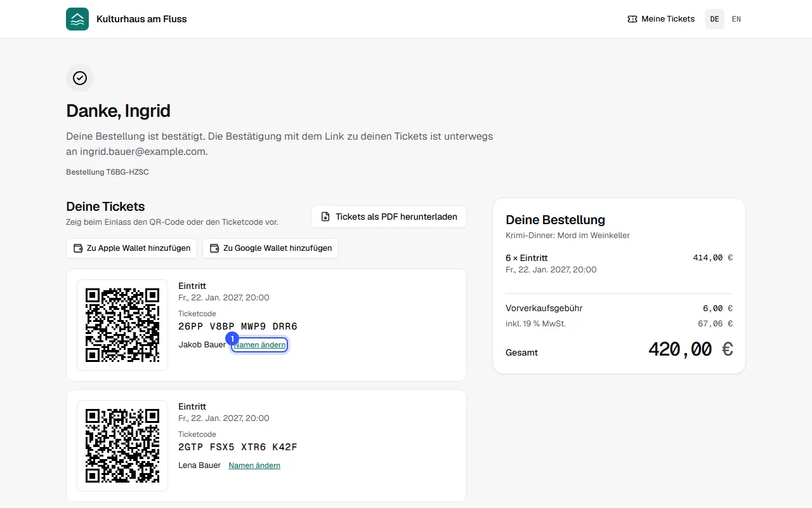Click ticket code 2GTP FSX5 XTR6 K42F

[x=238, y=447]
